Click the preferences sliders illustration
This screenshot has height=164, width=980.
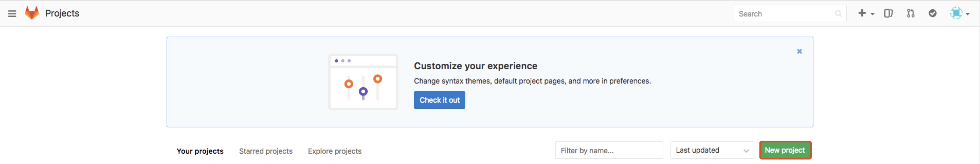point(363,82)
